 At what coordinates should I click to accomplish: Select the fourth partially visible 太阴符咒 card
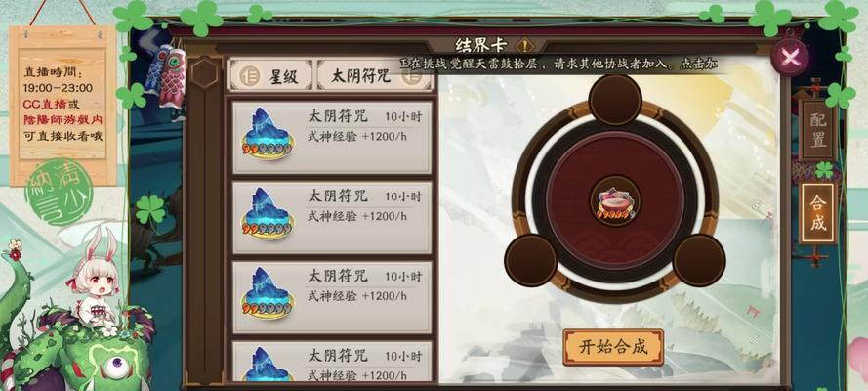point(332,362)
